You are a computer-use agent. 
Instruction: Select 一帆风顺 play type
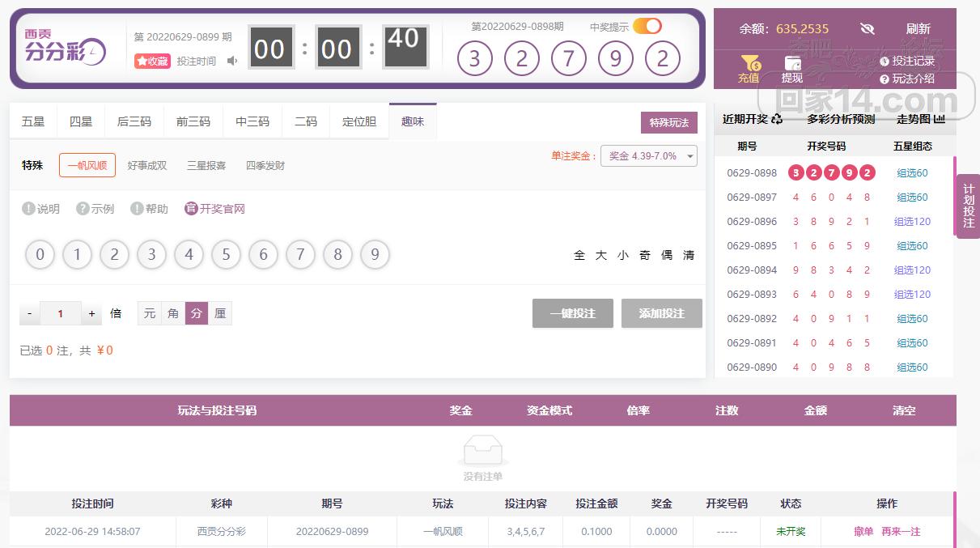coord(87,165)
